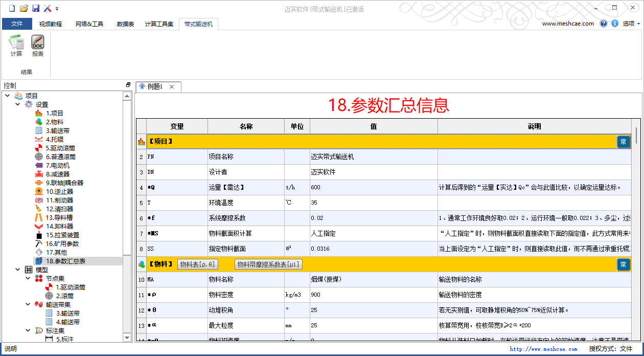
Task: Open the 文件 file menu
Action: tap(17, 24)
